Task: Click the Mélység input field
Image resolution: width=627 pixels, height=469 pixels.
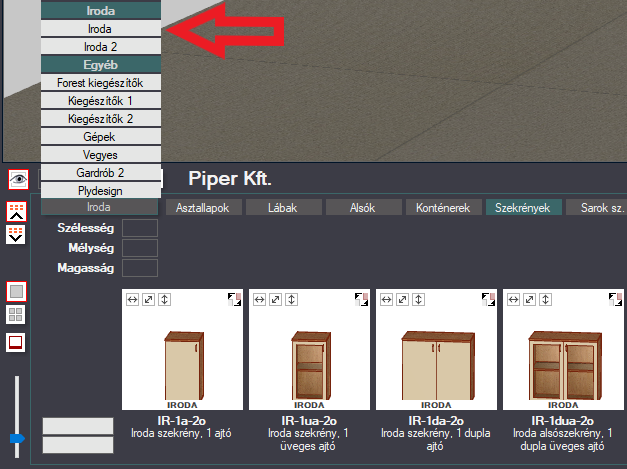Action: [x=140, y=248]
